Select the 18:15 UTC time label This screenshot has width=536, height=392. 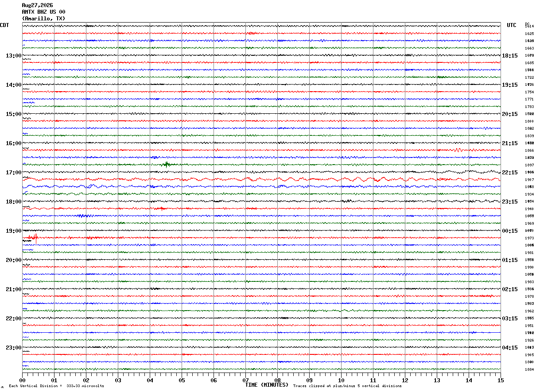pyautogui.click(x=509, y=56)
